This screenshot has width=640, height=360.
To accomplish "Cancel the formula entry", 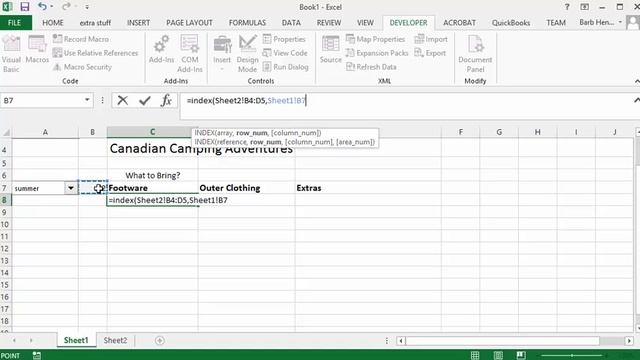I will tap(122, 100).
